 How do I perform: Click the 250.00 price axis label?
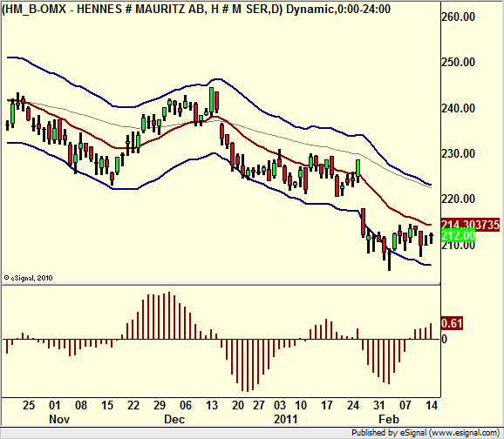pos(458,62)
